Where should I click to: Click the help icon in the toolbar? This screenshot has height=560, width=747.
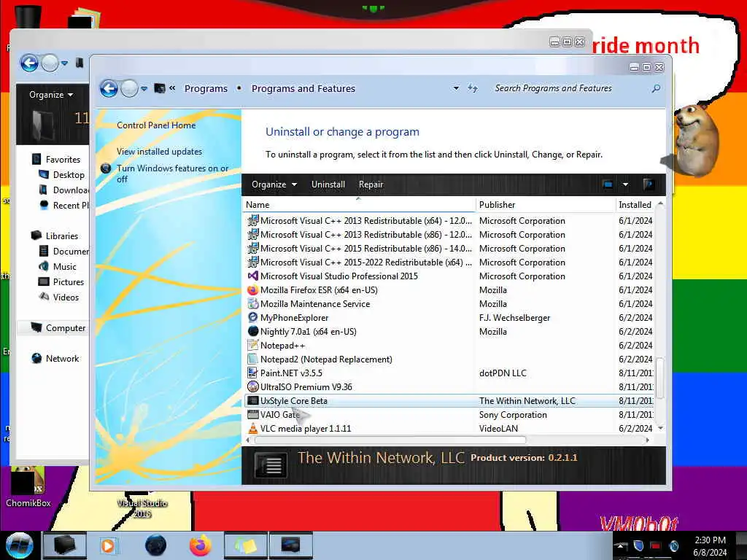649,184
